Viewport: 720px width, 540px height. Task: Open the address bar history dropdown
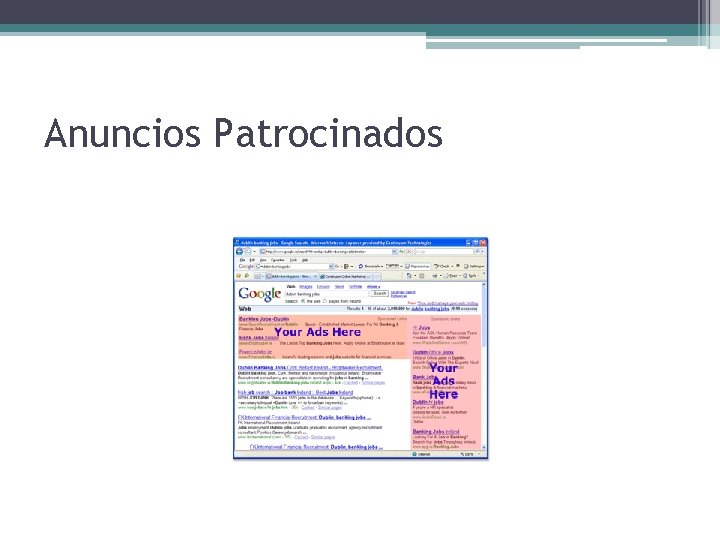pos(394,252)
